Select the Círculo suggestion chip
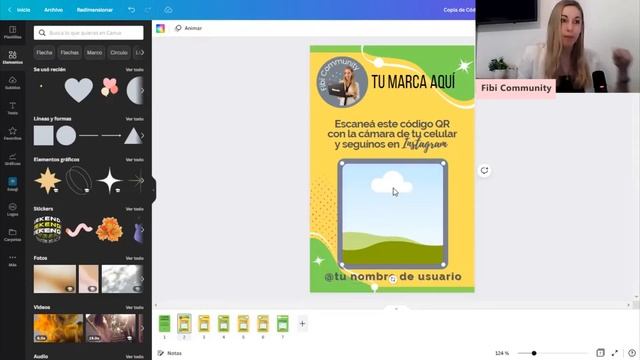Image resolution: width=640 pixels, height=360 pixels. tap(119, 53)
